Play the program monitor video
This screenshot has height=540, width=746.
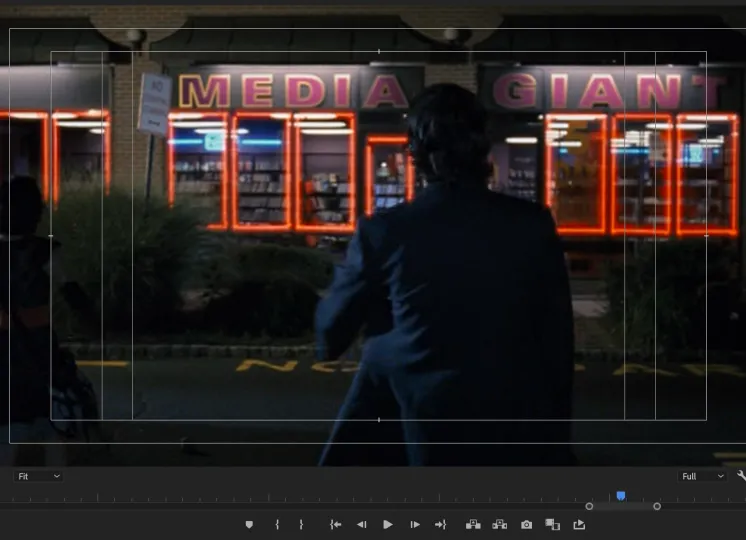pyautogui.click(x=388, y=524)
